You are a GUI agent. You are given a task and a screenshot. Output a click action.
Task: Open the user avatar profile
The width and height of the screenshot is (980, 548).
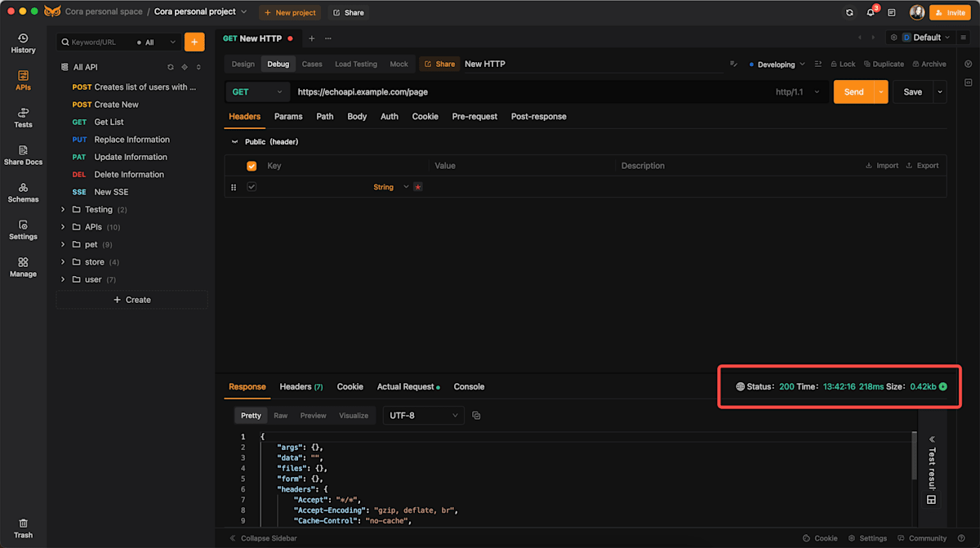[917, 12]
